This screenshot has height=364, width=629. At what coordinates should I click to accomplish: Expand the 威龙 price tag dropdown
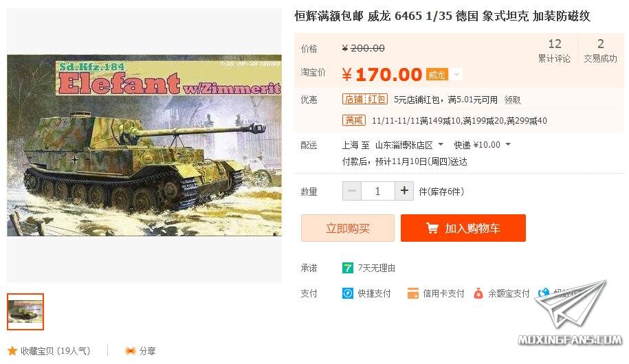pos(456,75)
